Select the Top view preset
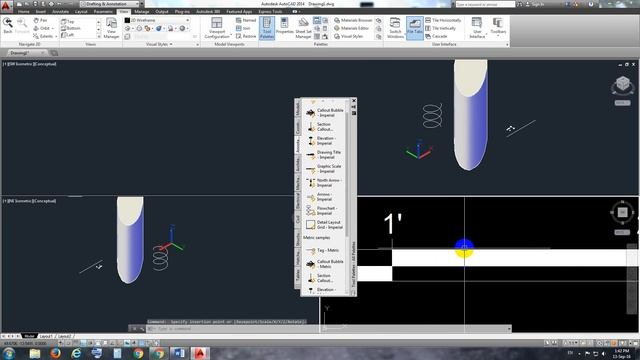Screen dimensions: 640x360 (x=68, y=22)
